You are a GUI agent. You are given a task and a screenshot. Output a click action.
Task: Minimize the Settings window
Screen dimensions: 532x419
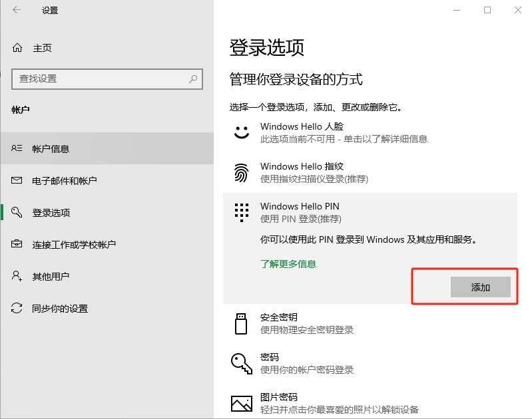pos(457,10)
